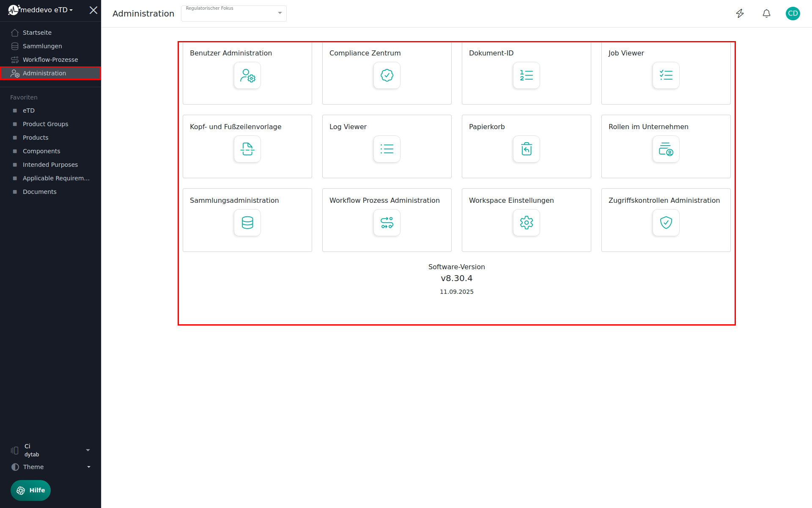Open Workflow-Prozesse in the sidebar
Image resolution: width=812 pixels, height=508 pixels.
click(51, 60)
